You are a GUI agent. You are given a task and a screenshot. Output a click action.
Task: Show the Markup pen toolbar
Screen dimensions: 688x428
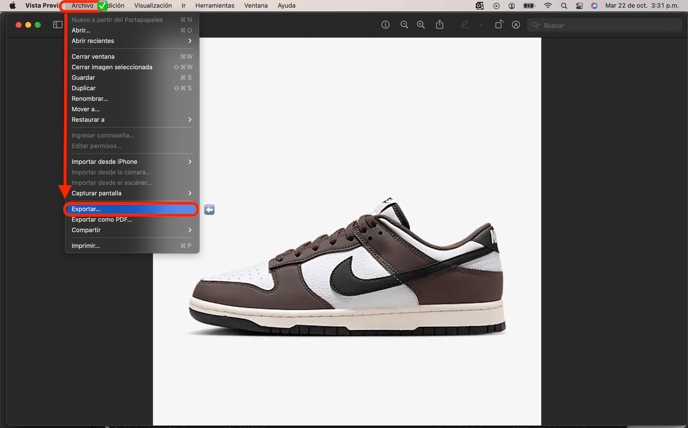[465, 25]
